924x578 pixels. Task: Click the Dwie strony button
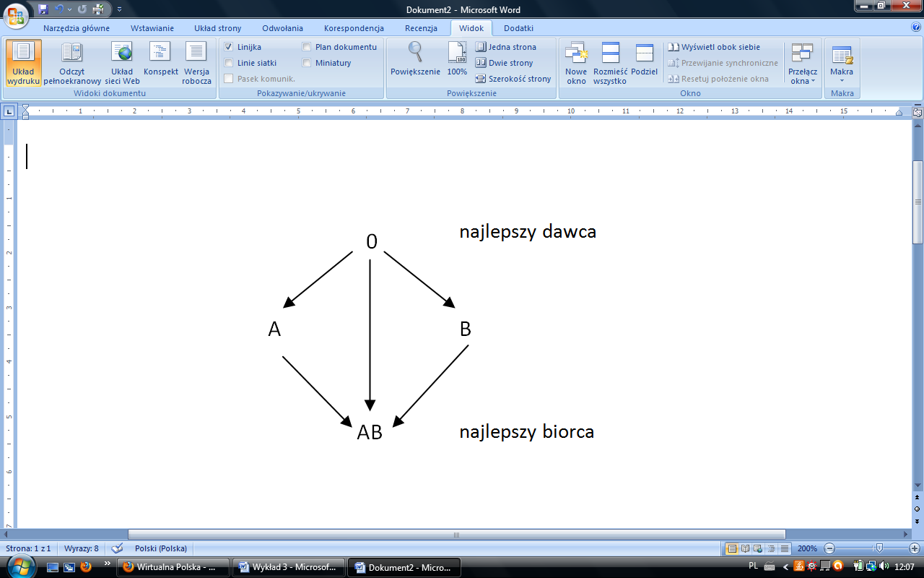click(x=504, y=63)
